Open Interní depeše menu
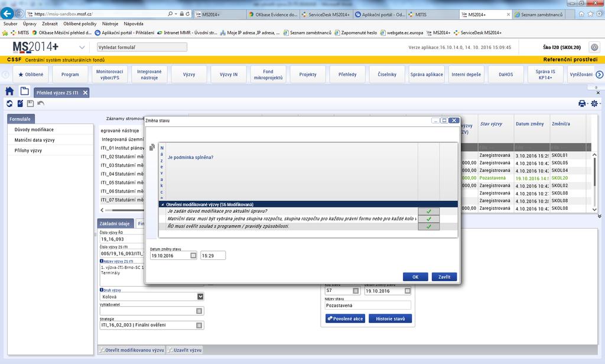Screen dimensions: 605x364 [466, 74]
